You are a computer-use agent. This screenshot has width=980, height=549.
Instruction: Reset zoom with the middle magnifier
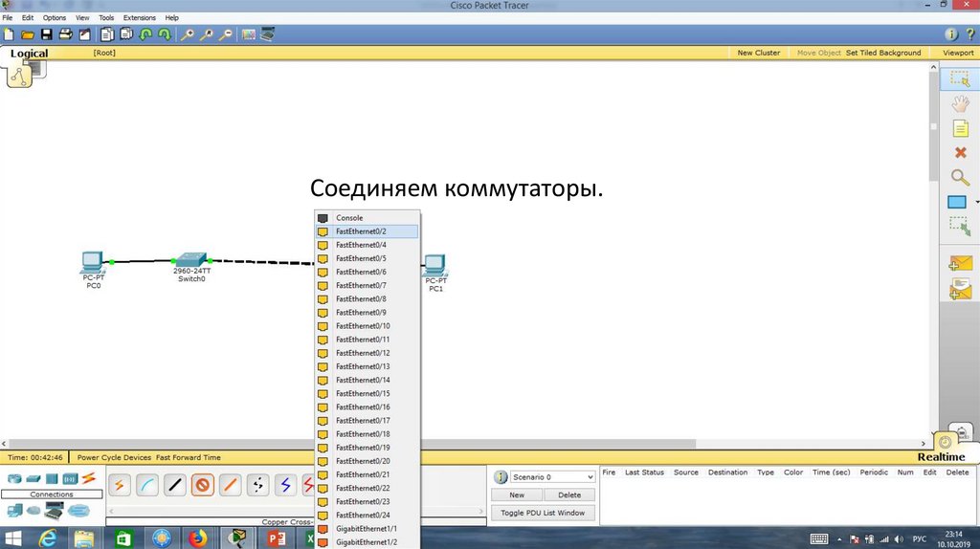[207, 35]
